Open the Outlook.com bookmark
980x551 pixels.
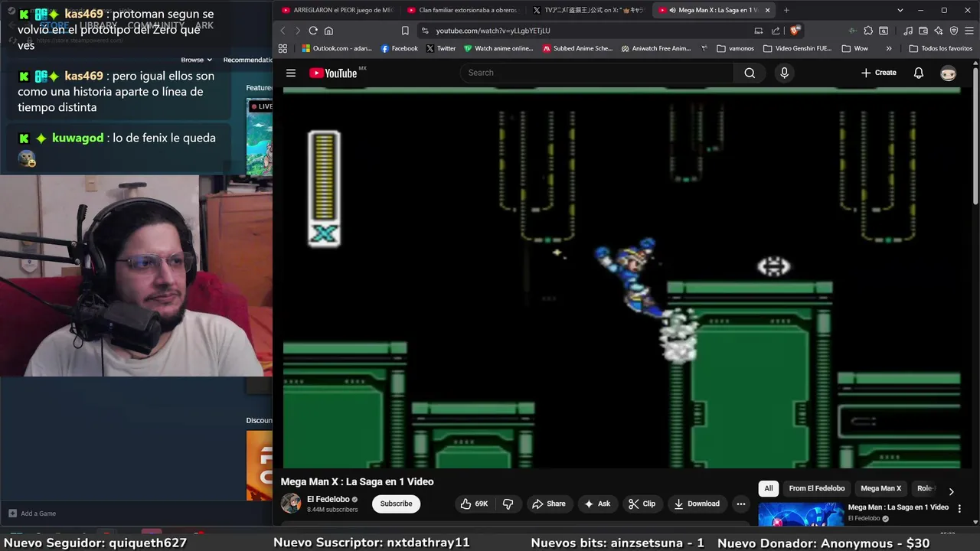click(337, 48)
